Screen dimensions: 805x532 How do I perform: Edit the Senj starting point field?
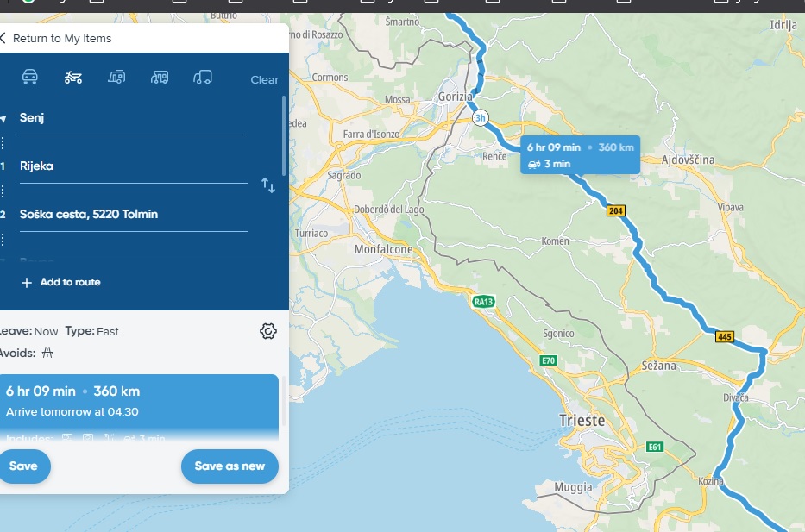point(134,118)
